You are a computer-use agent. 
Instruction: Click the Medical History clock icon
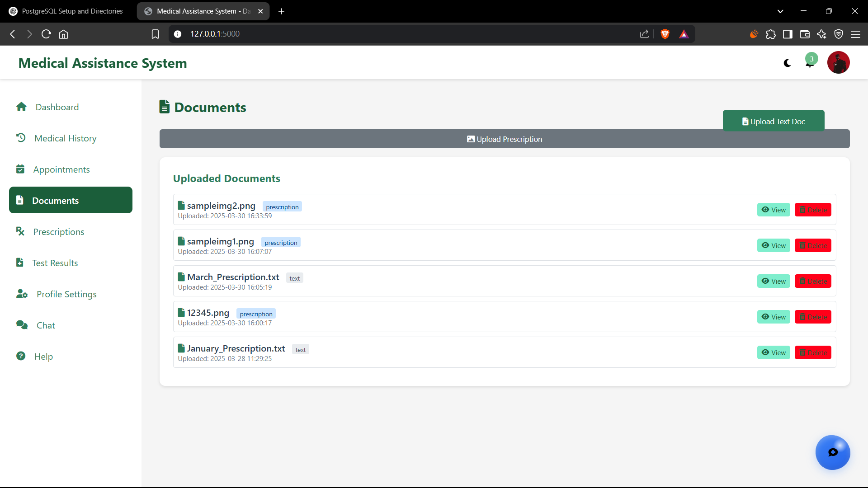[x=21, y=137]
